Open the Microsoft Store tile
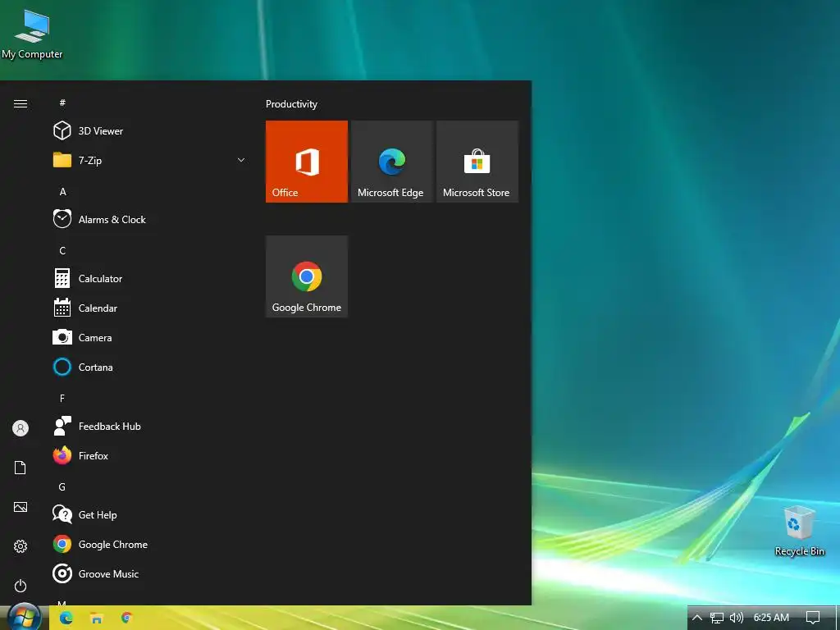 [477, 162]
